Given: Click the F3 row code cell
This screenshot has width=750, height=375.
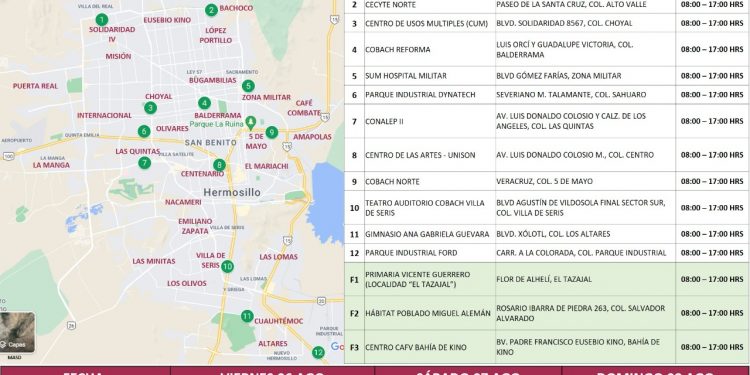Looking at the screenshot, I should pos(354,347).
